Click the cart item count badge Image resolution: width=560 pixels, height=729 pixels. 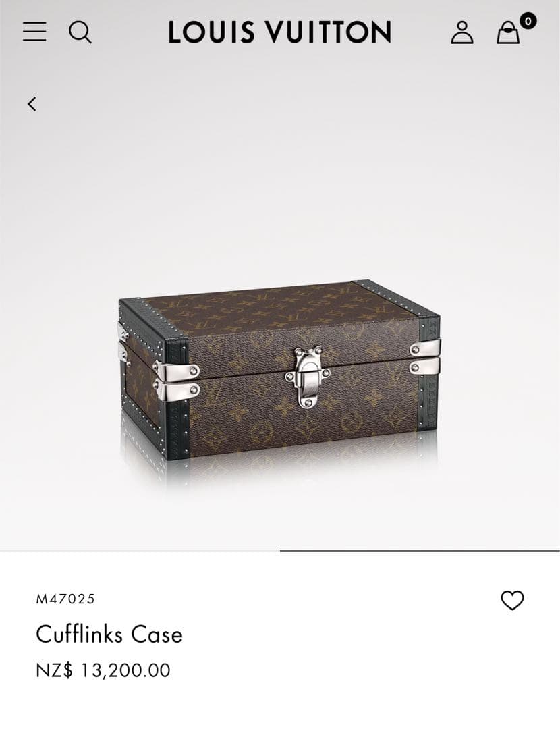(528, 21)
